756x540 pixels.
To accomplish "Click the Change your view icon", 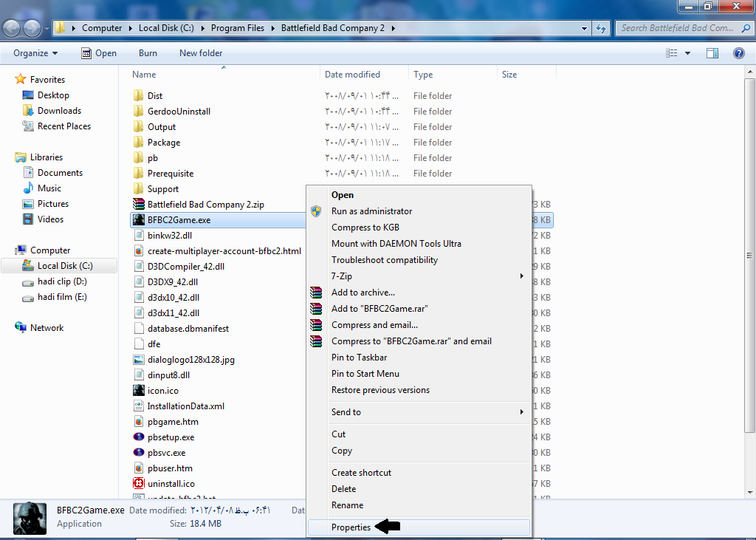I will (x=672, y=53).
